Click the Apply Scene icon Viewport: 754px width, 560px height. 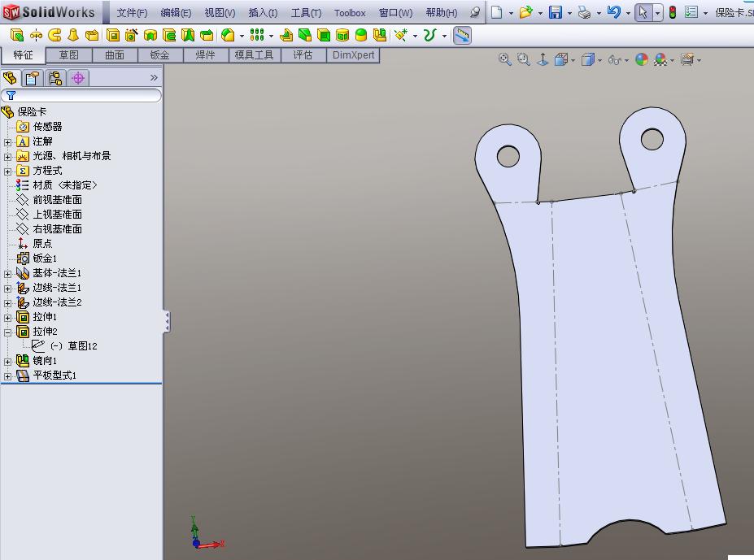(x=660, y=59)
